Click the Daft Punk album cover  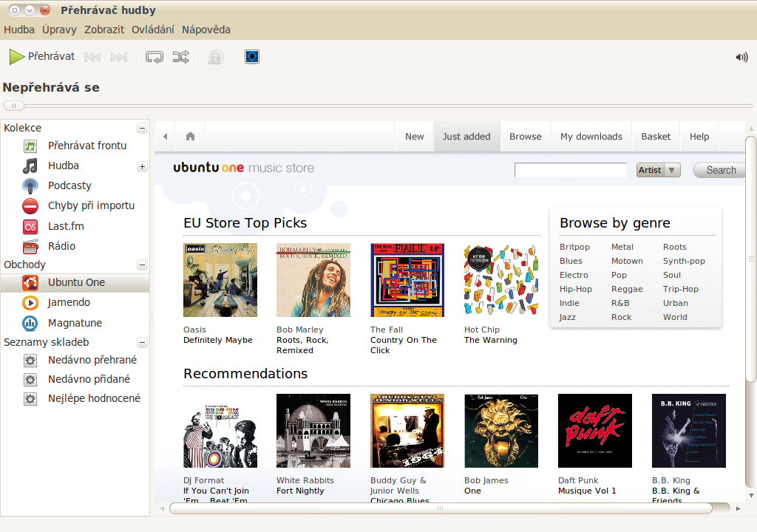(595, 431)
